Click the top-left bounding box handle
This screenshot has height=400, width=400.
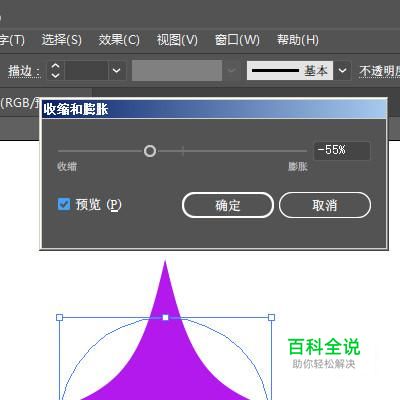60,317
